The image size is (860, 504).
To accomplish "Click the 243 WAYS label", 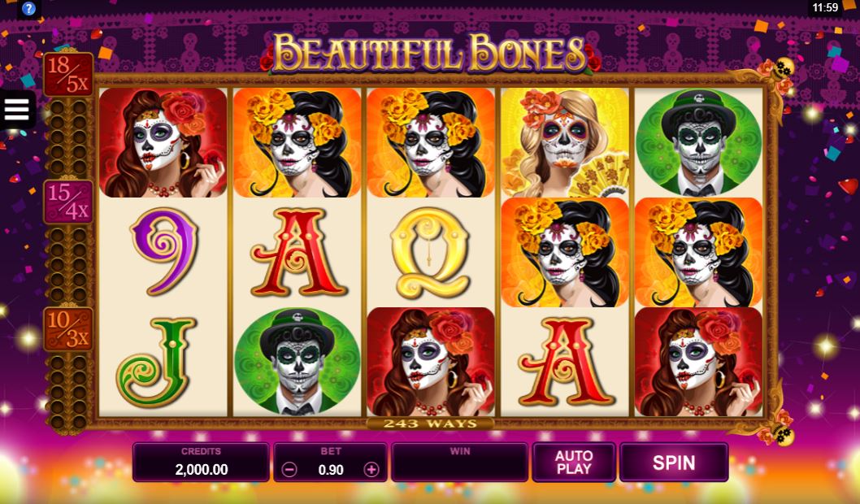I will pos(430,424).
